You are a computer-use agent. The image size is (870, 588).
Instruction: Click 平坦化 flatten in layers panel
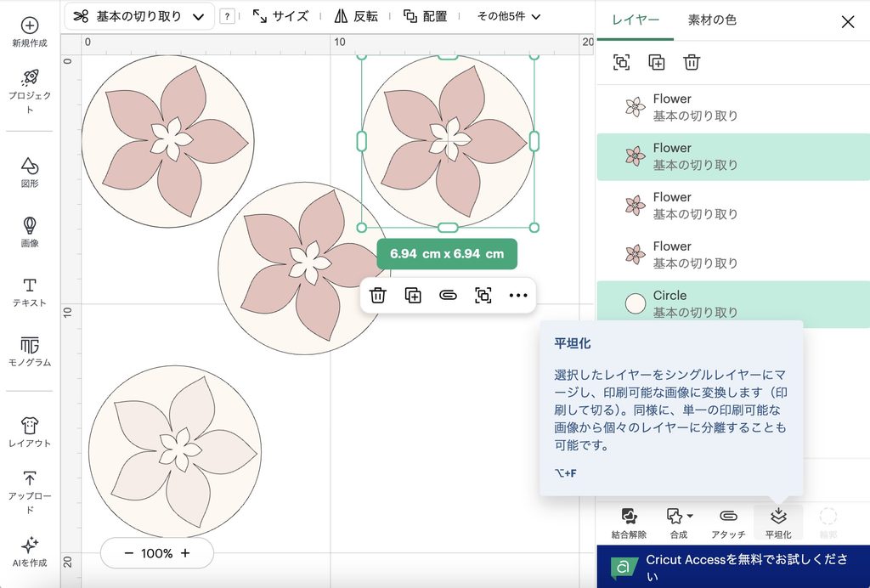[x=778, y=522]
